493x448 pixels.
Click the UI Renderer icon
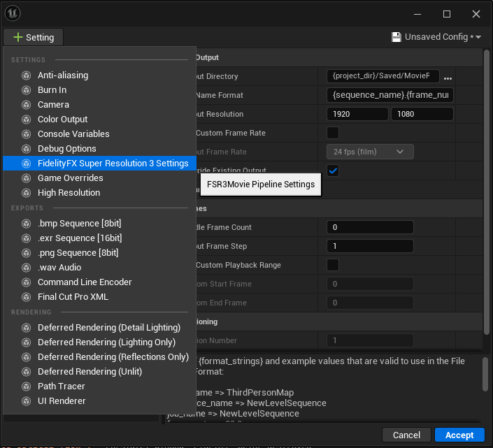coord(27,401)
